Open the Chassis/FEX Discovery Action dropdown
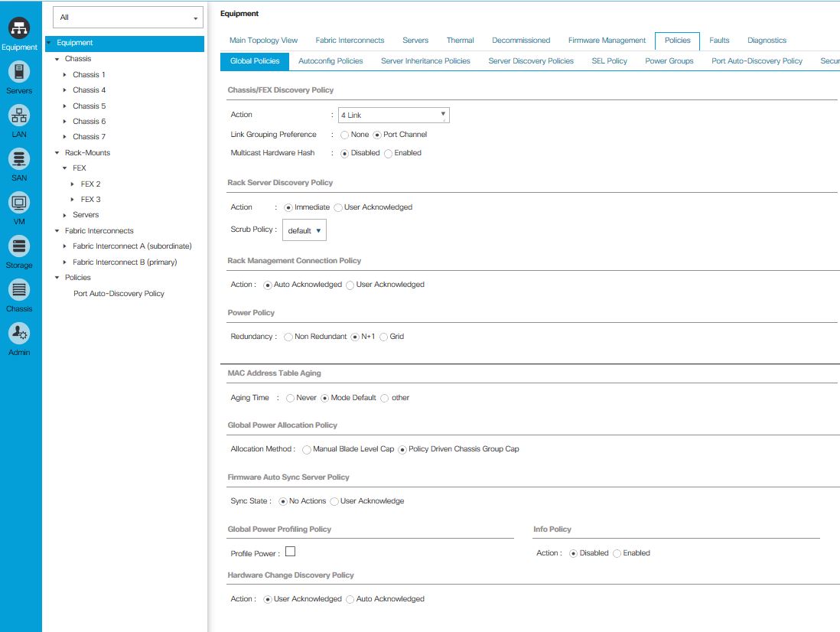Screen dimensions: 840x632 tap(394, 114)
